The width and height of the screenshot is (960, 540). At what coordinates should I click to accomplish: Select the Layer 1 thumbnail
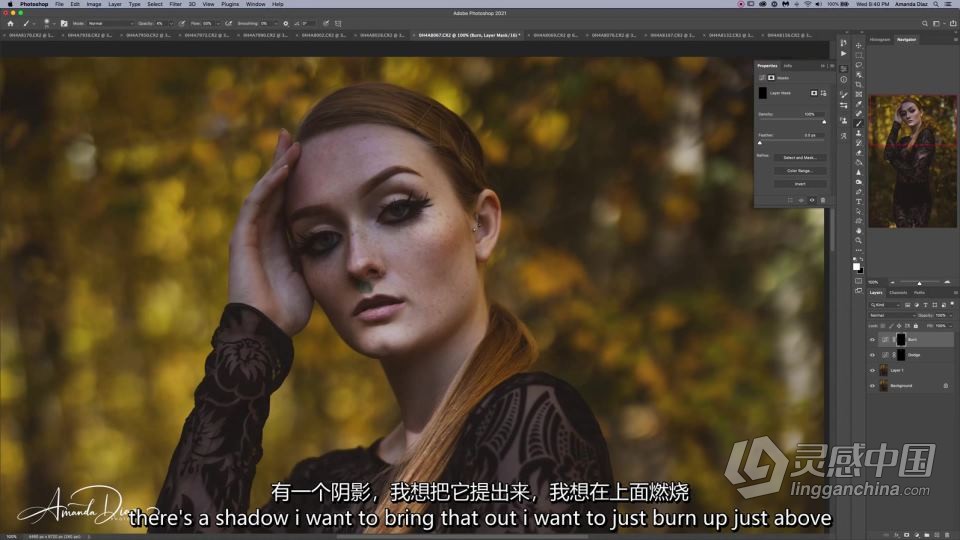[883, 370]
